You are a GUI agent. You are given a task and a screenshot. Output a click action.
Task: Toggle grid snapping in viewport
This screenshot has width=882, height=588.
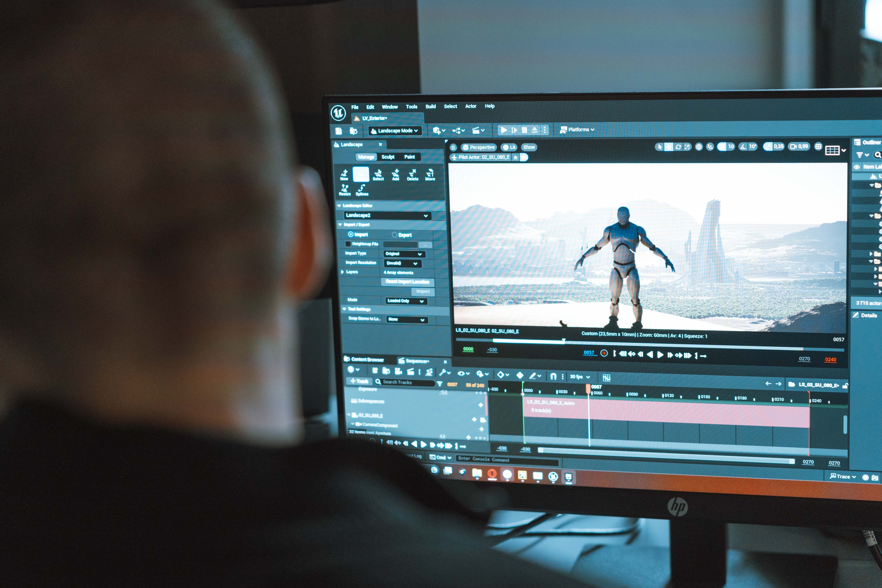click(x=722, y=147)
